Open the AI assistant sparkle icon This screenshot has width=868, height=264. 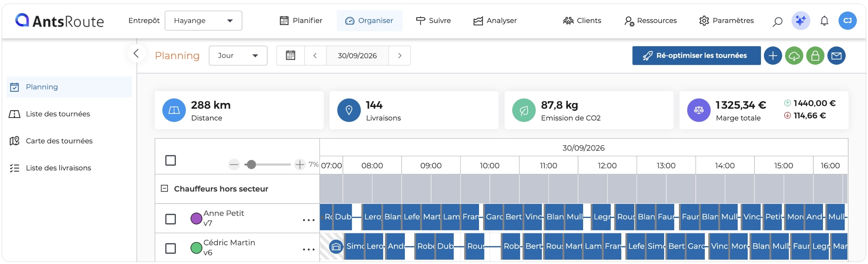click(801, 21)
